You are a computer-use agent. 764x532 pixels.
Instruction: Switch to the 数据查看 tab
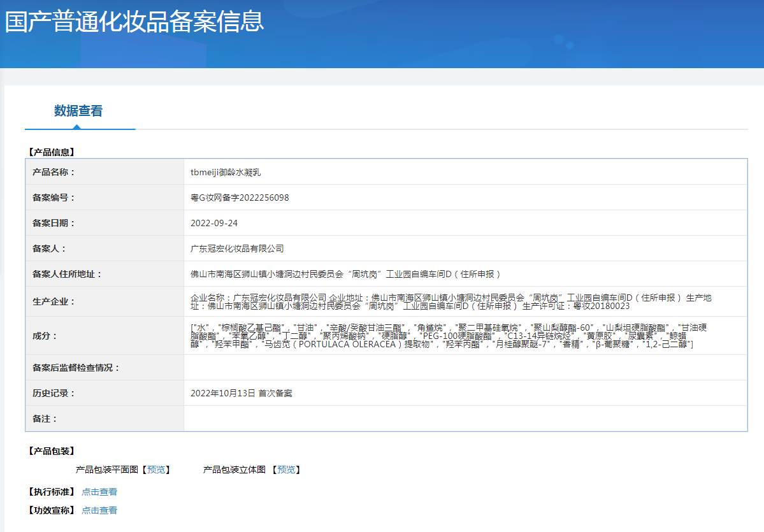78,111
